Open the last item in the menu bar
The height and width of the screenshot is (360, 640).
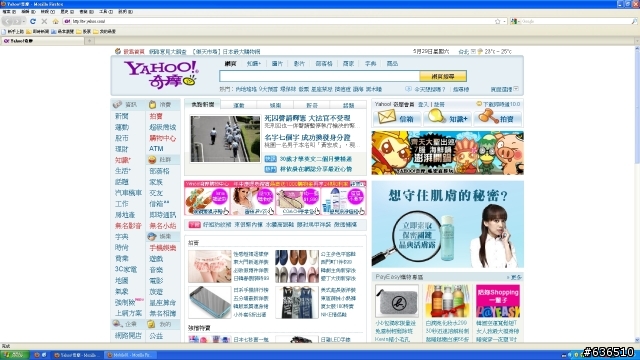tap(125, 12)
